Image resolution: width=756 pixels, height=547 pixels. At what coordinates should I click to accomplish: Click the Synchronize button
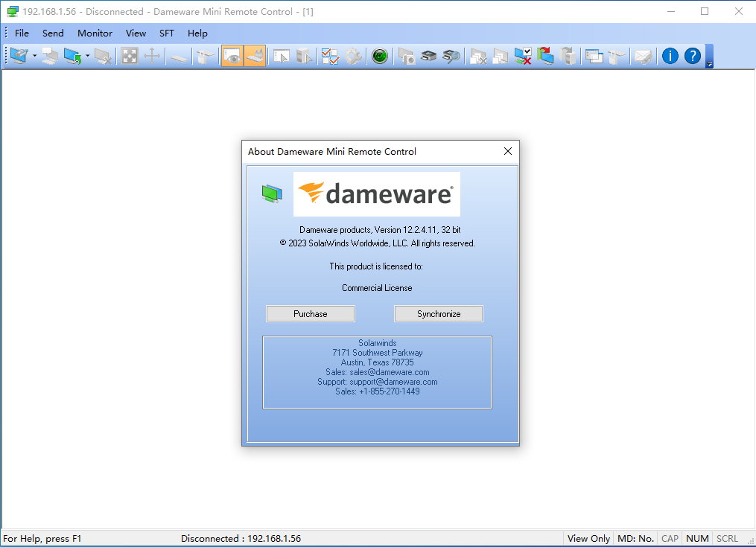coord(439,314)
